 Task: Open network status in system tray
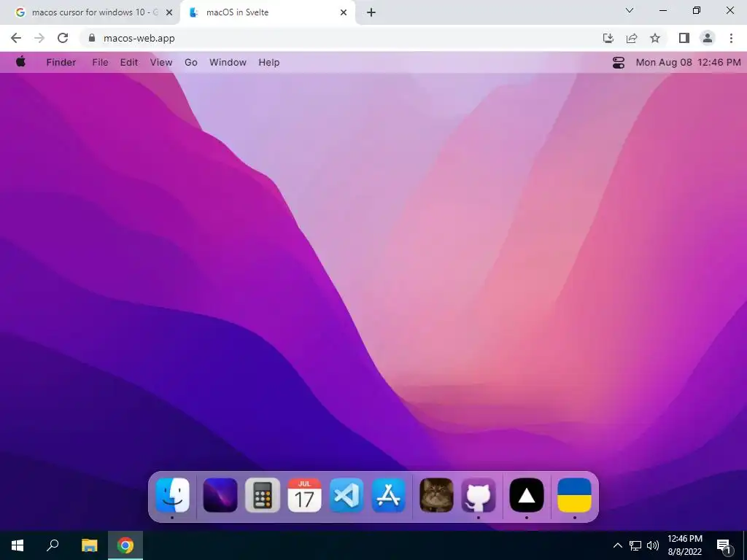[635, 545]
